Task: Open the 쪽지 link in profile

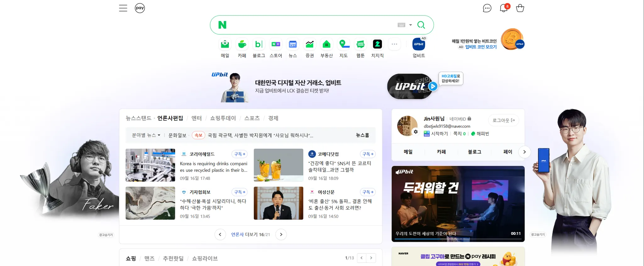Action: tap(459, 134)
